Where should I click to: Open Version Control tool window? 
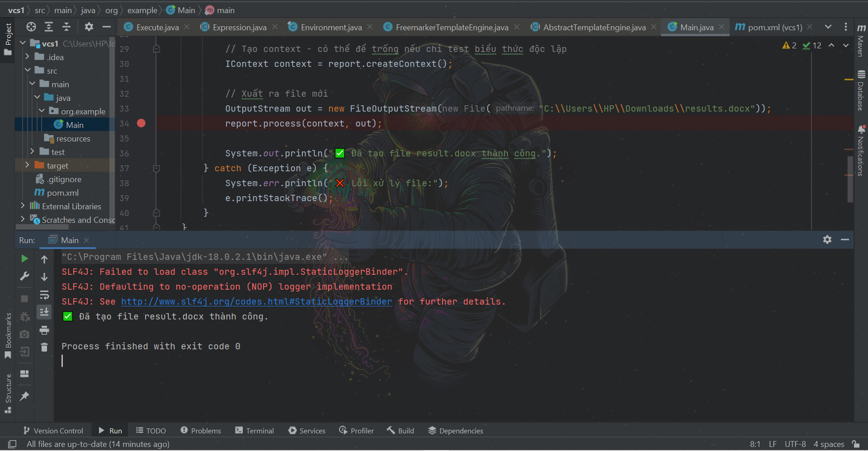point(53,431)
